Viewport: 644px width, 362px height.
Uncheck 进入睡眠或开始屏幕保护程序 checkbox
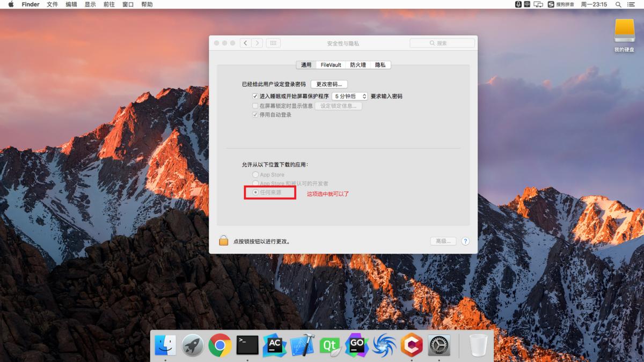pos(256,96)
